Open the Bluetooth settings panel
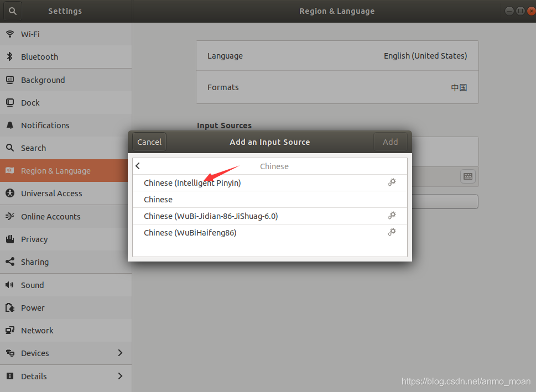Screen dimensions: 536x392 [x=66, y=57]
